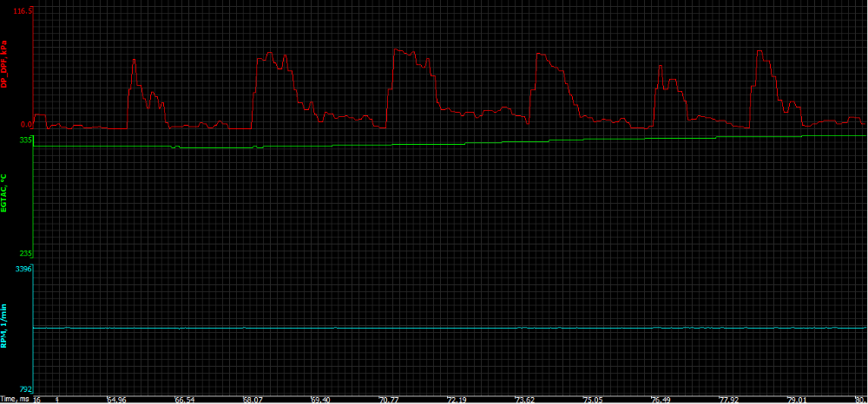Click the 73.62 time marker
Screen dimensions: 868x404
coord(524,400)
